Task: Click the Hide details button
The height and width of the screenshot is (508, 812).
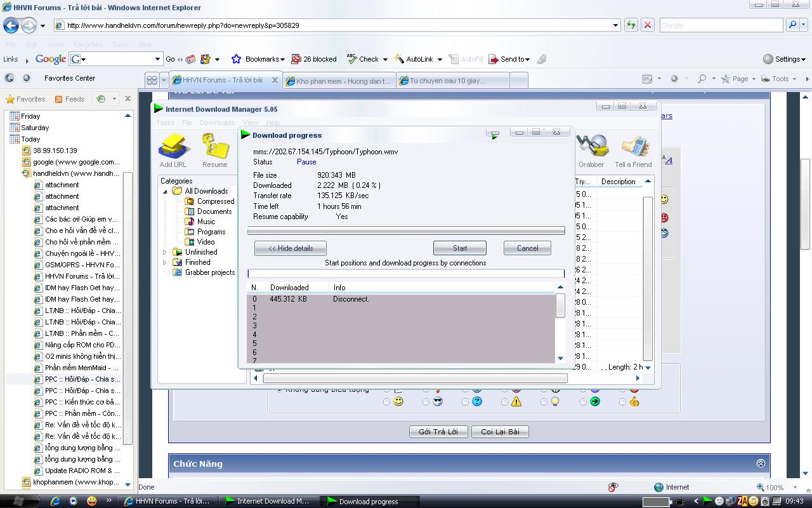Action: pyautogui.click(x=291, y=248)
